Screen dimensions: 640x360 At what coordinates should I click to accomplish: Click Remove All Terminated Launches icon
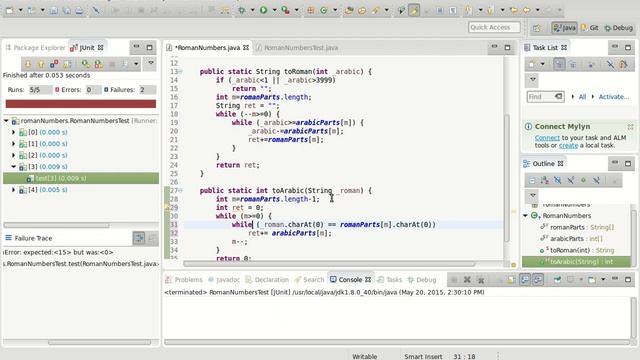(481, 280)
